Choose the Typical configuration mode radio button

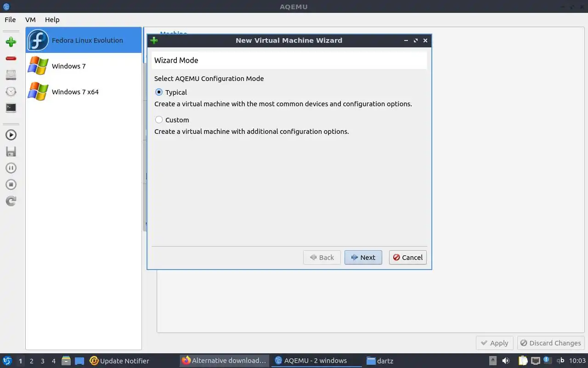[x=159, y=92]
